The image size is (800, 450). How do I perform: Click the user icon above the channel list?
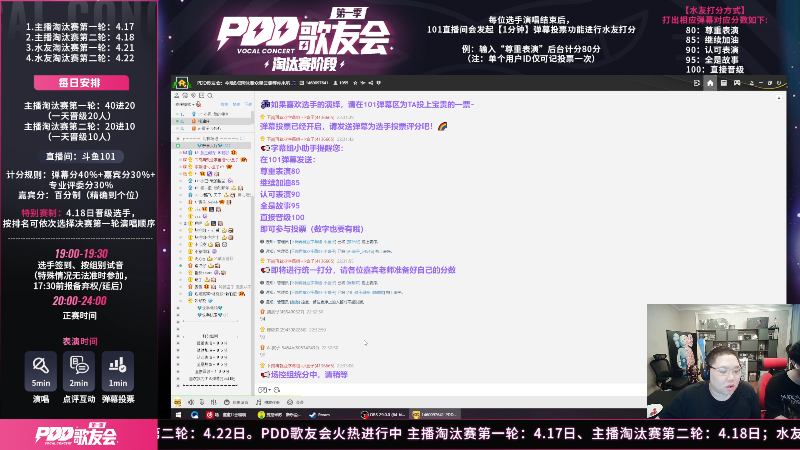[x=177, y=95]
